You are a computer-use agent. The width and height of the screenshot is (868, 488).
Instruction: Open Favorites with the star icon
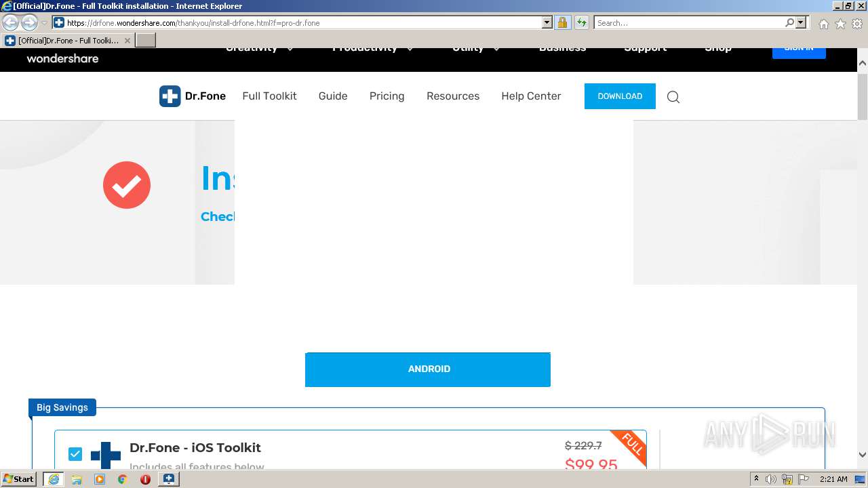point(840,24)
